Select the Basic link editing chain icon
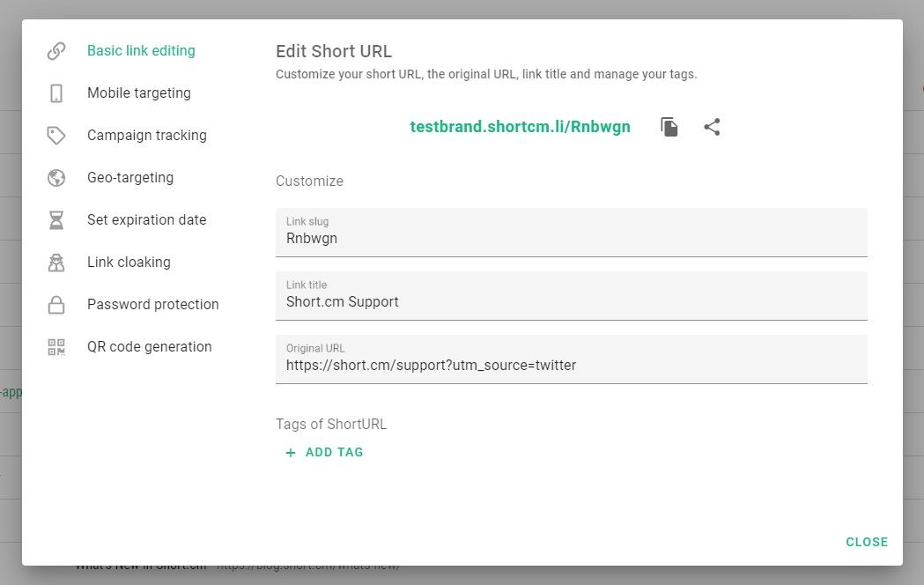Viewport: 924px width, 585px height. 56,50
